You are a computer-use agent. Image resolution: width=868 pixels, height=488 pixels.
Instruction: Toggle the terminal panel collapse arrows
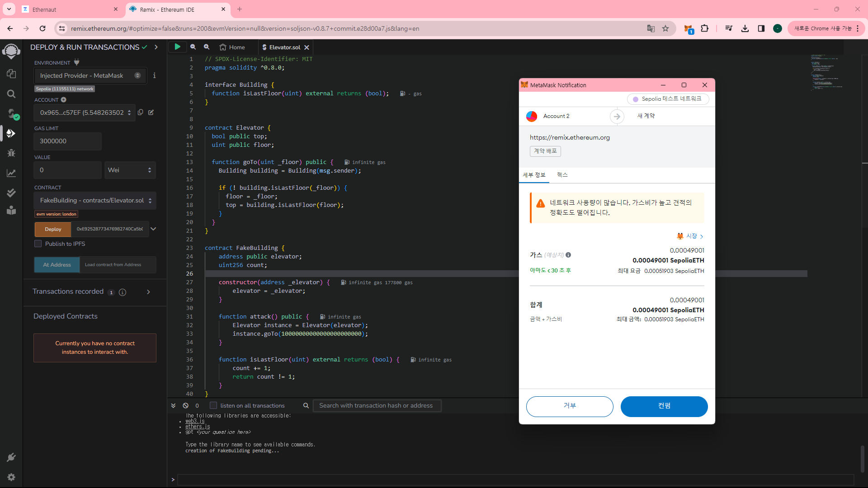pyautogui.click(x=173, y=406)
